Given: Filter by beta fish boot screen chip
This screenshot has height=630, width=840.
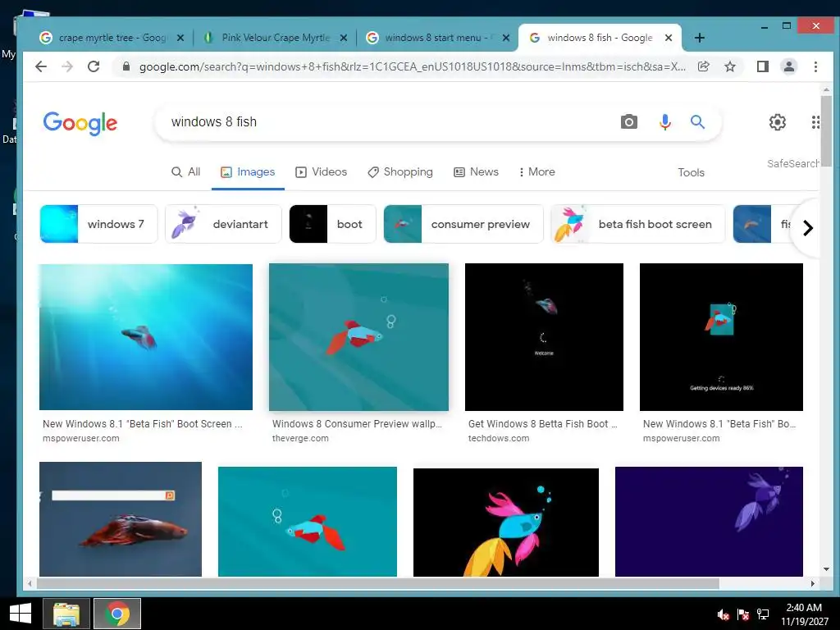Looking at the screenshot, I should pyautogui.click(x=638, y=224).
